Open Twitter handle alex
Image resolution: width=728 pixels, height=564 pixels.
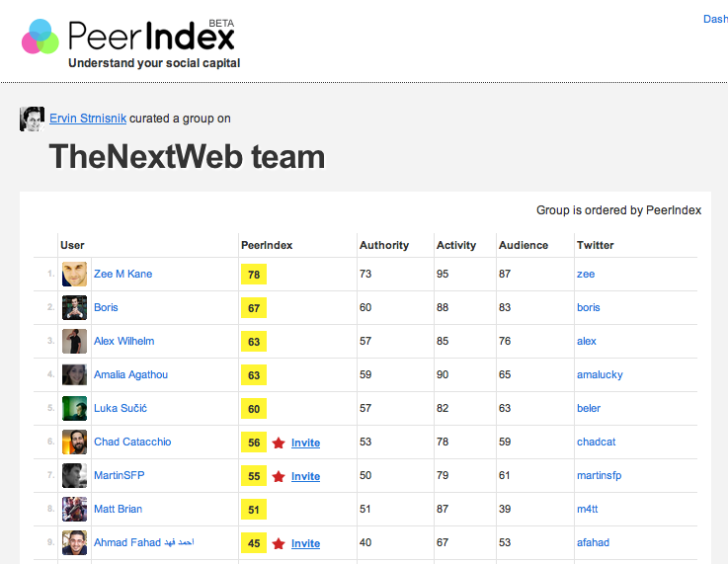click(x=587, y=341)
